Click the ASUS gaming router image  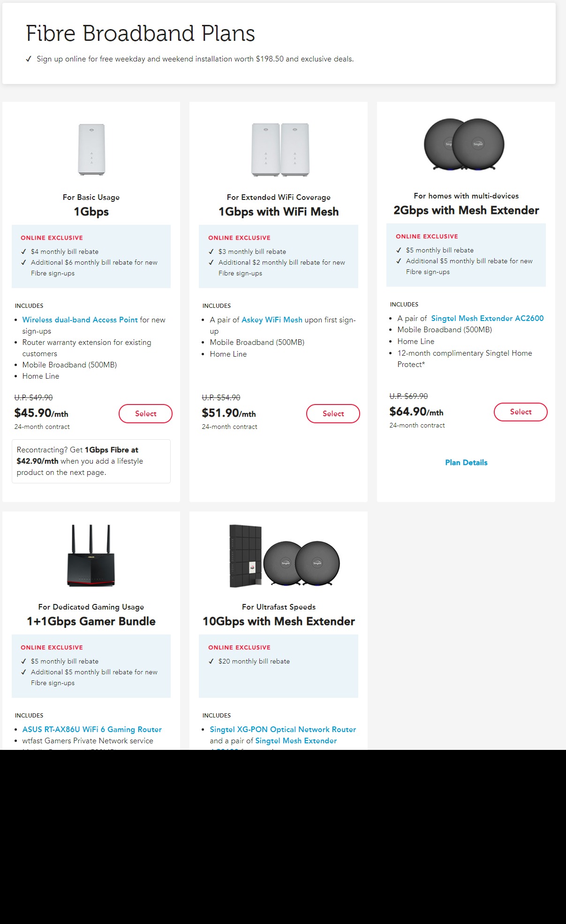(91, 556)
